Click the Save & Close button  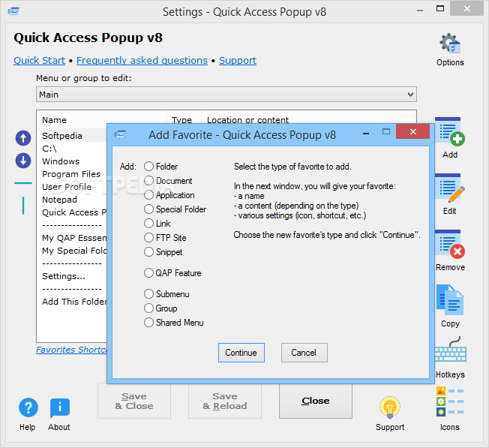(134, 401)
